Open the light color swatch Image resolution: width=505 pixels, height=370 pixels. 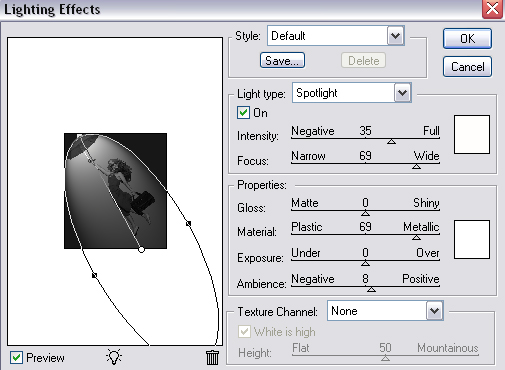472,134
